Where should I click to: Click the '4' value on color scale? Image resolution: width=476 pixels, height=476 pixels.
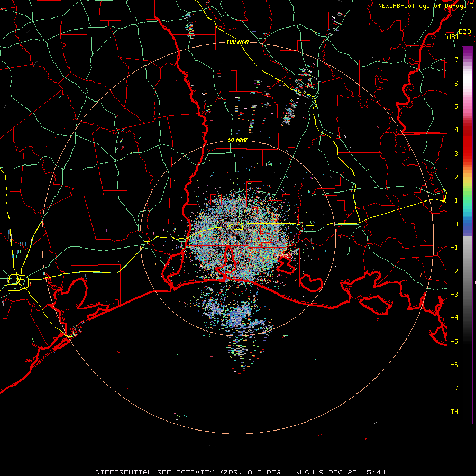pyautogui.click(x=456, y=130)
